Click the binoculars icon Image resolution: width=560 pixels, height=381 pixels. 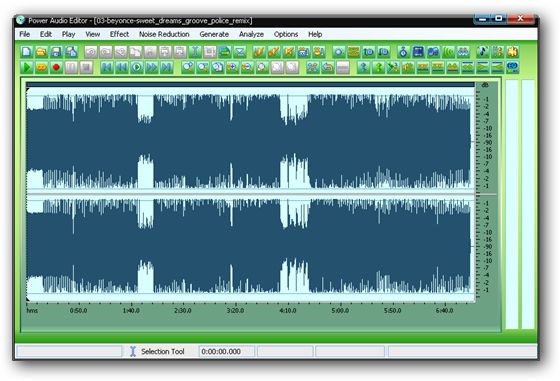tap(463, 52)
